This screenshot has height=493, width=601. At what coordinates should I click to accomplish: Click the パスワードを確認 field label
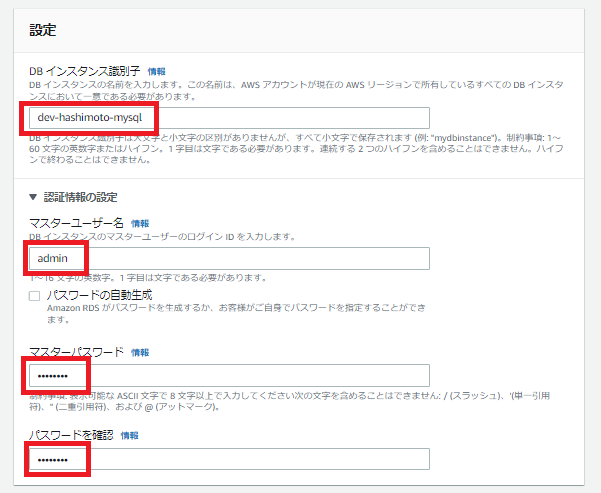pyautogui.click(x=70, y=436)
